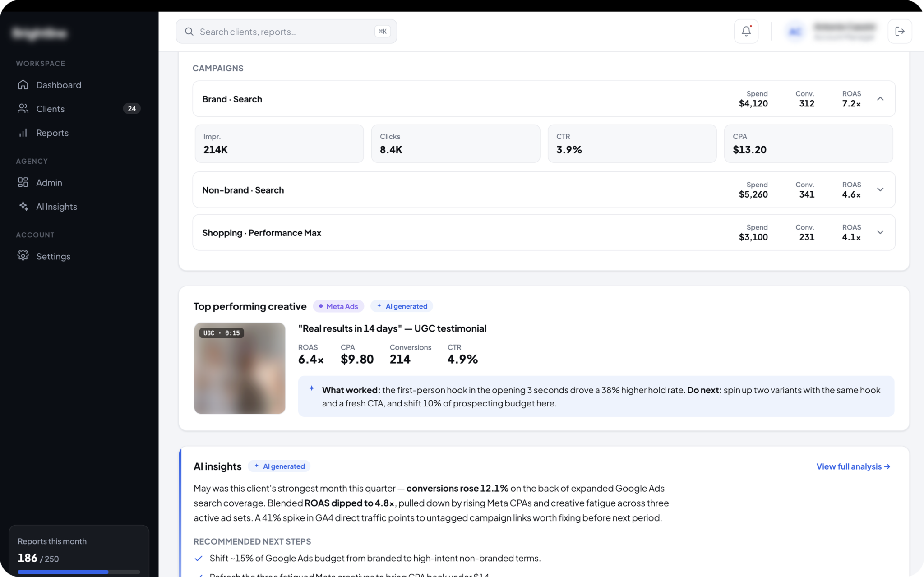Go to Clients in the sidebar
The height and width of the screenshot is (577, 924).
point(79,109)
